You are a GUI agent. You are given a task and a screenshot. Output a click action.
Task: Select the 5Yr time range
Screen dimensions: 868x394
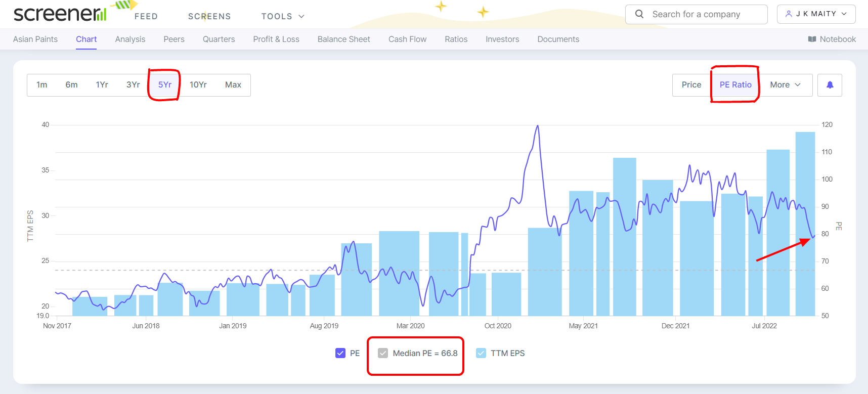165,85
